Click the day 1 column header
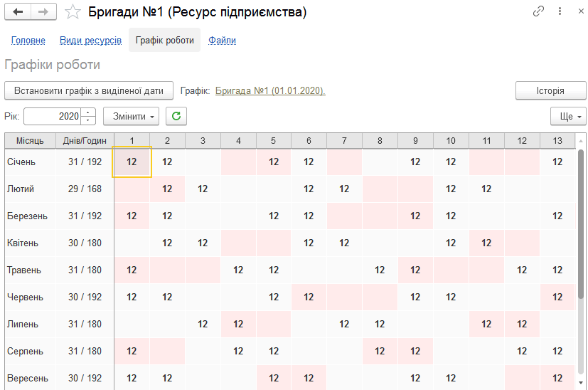This screenshot has width=588, height=390. point(132,140)
